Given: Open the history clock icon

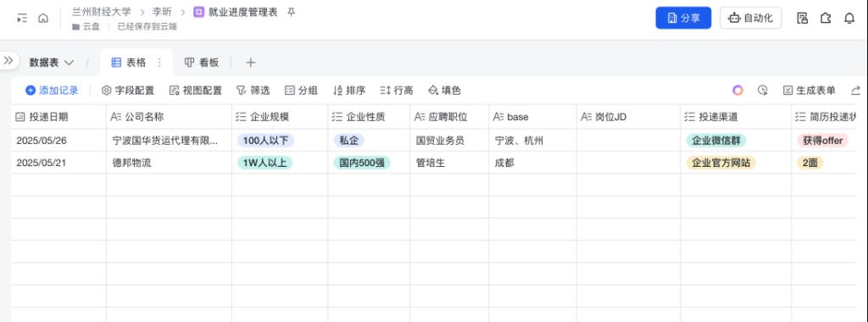Looking at the screenshot, I should tap(763, 90).
